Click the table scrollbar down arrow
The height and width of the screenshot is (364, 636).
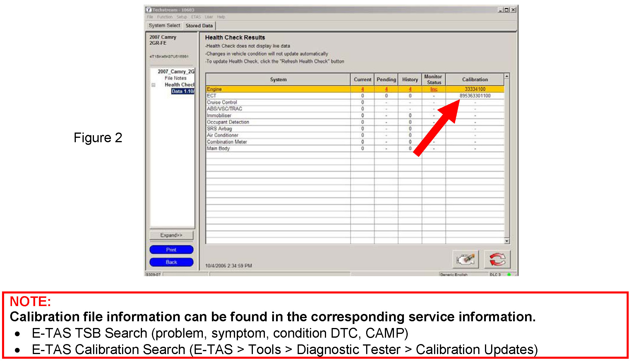pos(507,241)
